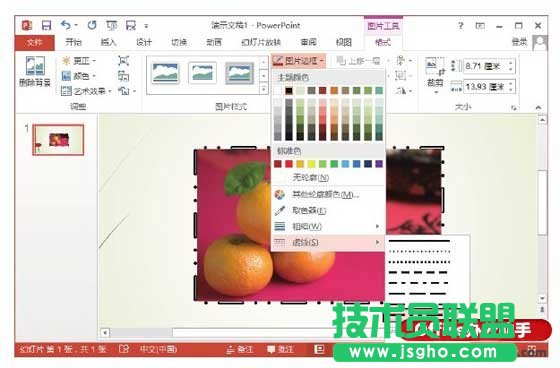Click the Save icon in quick access toolbar
Image resolution: width=560 pixels, height=368 pixels.
click(46, 25)
